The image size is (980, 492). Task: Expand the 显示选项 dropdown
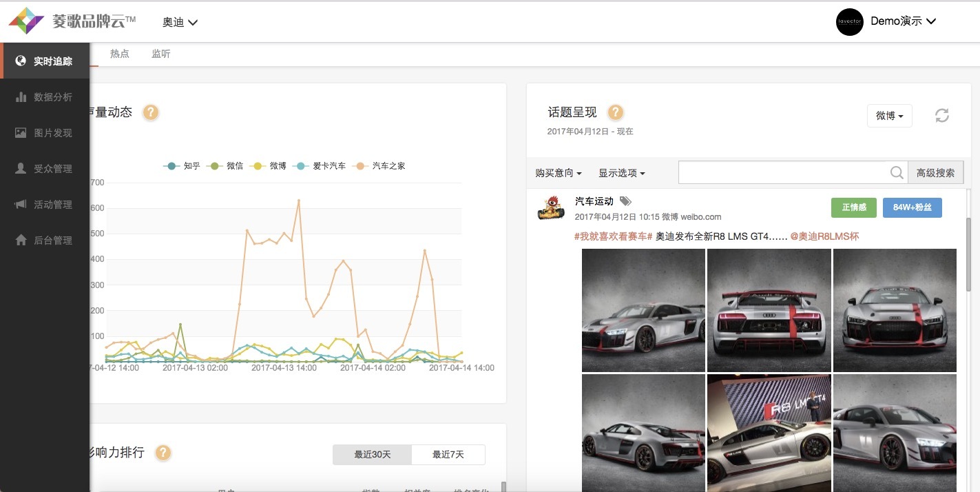click(x=622, y=173)
